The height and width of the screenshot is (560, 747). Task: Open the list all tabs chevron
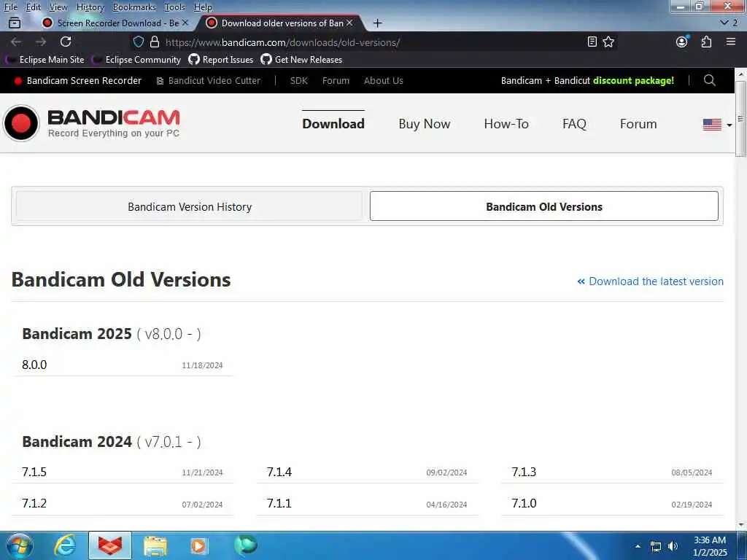[x=724, y=23]
